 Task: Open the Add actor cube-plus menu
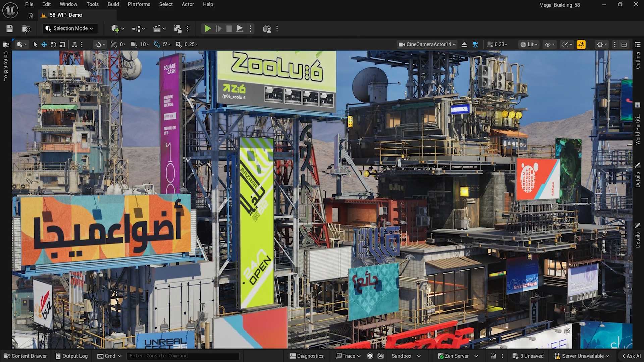coord(118,29)
